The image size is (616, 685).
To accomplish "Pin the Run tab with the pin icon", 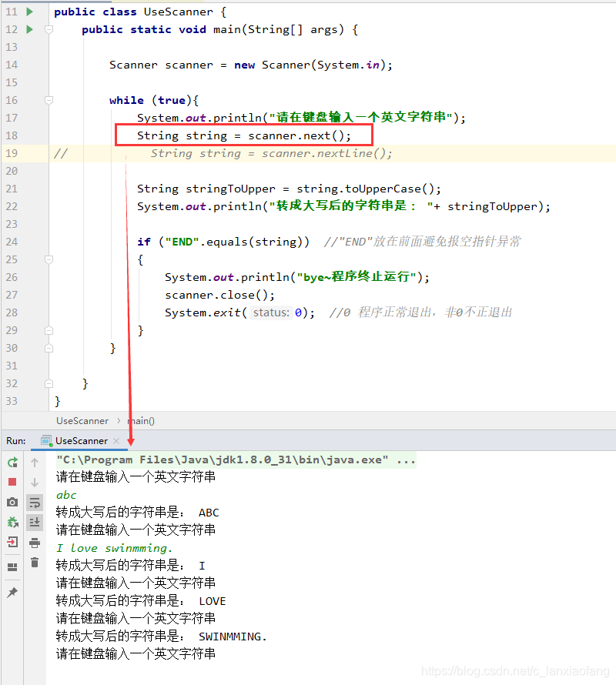I will pyautogui.click(x=12, y=593).
